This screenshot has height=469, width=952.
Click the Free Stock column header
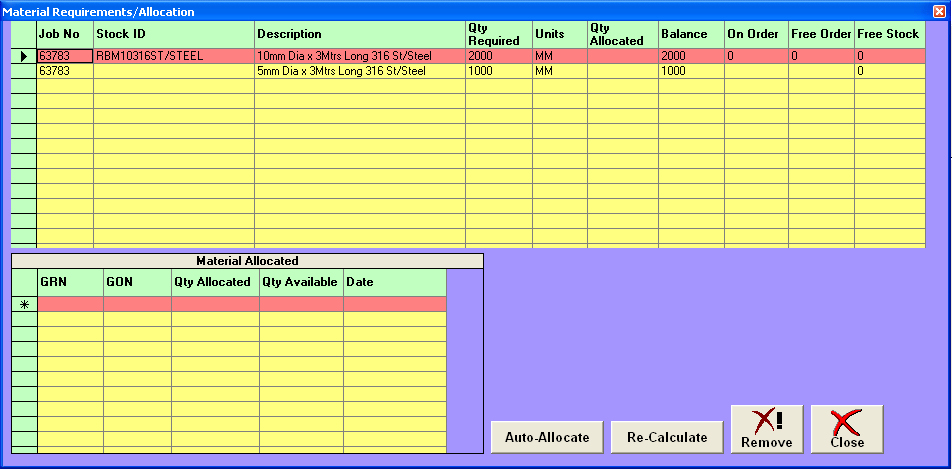[x=890, y=35]
